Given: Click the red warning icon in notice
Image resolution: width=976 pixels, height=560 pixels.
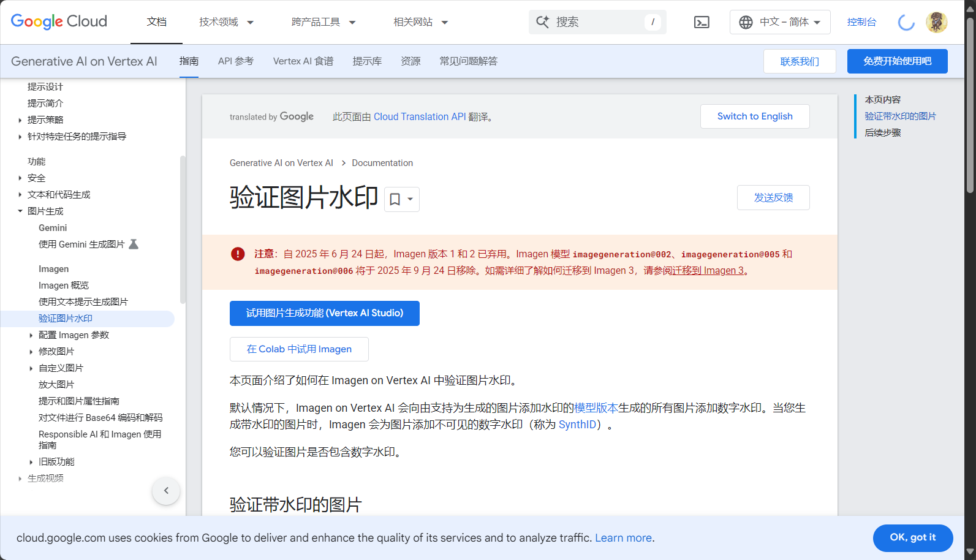Looking at the screenshot, I should 238,254.
